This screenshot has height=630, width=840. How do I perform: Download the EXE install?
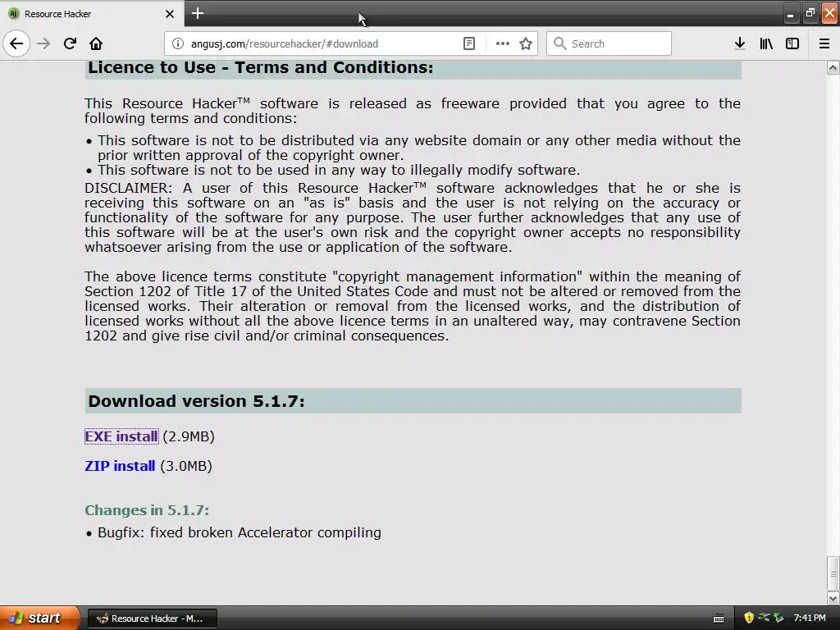pos(121,436)
